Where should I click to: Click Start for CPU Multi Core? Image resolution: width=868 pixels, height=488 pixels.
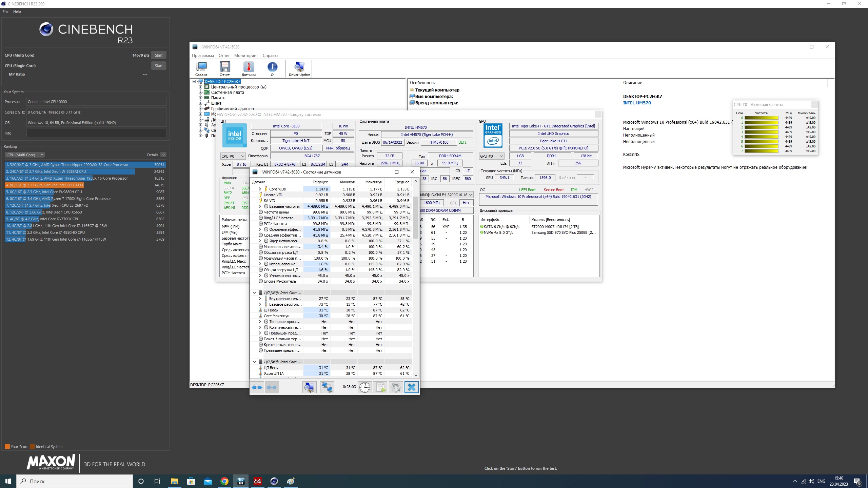click(x=158, y=55)
